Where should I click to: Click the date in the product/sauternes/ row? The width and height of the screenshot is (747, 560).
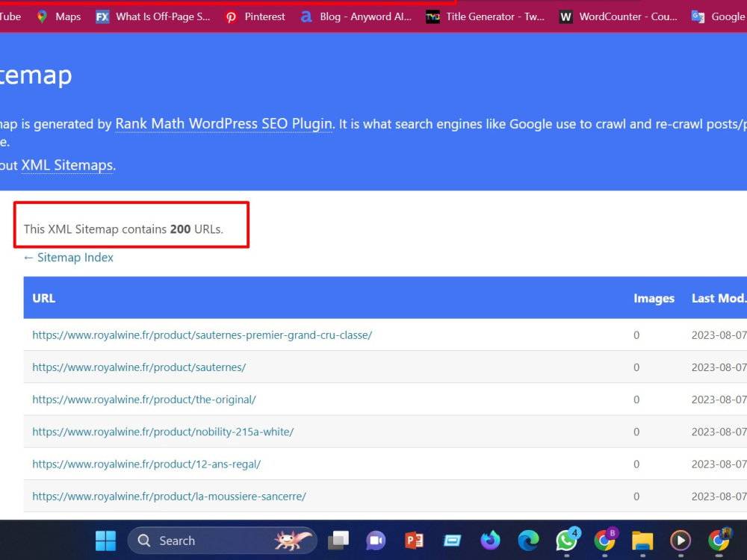click(x=719, y=367)
